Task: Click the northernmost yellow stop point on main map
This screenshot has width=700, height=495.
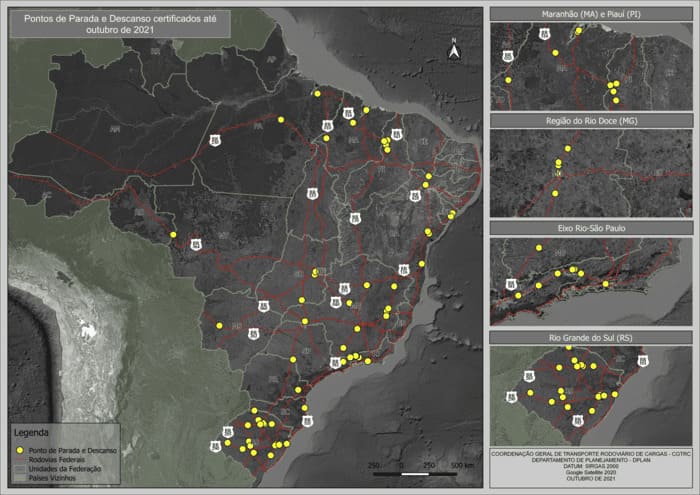Action: 317,94
